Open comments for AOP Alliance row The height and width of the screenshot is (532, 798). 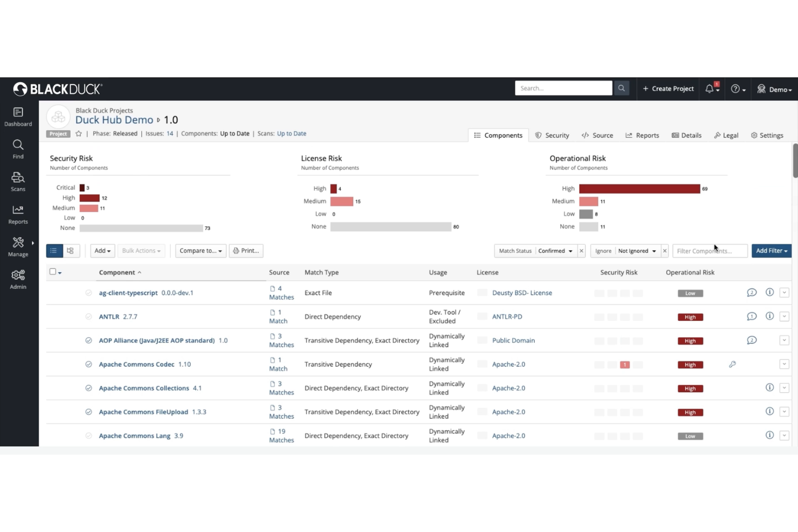pos(752,340)
